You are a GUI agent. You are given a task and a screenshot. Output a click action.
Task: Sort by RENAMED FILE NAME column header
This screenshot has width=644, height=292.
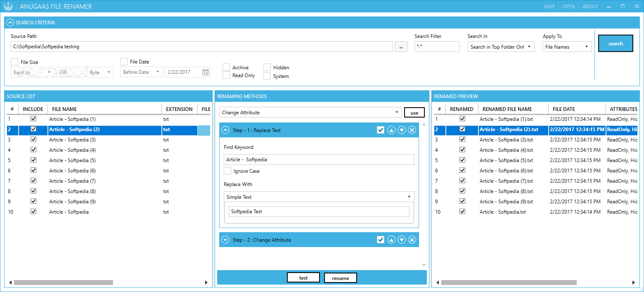click(x=513, y=109)
